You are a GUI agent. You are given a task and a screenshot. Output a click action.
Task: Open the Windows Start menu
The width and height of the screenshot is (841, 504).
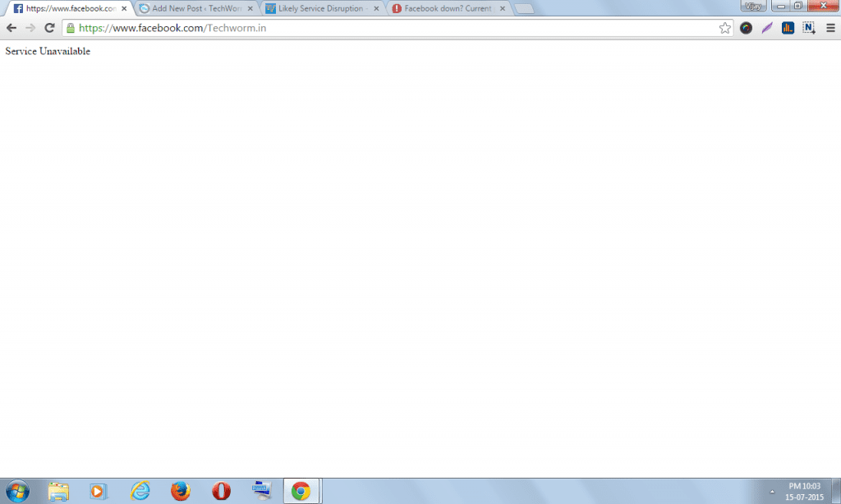pos(16,491)
